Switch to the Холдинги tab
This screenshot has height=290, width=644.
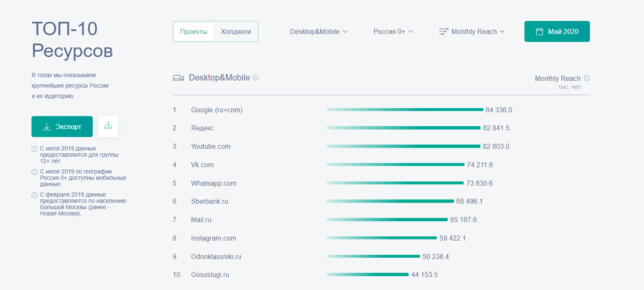tap(236, 31)
